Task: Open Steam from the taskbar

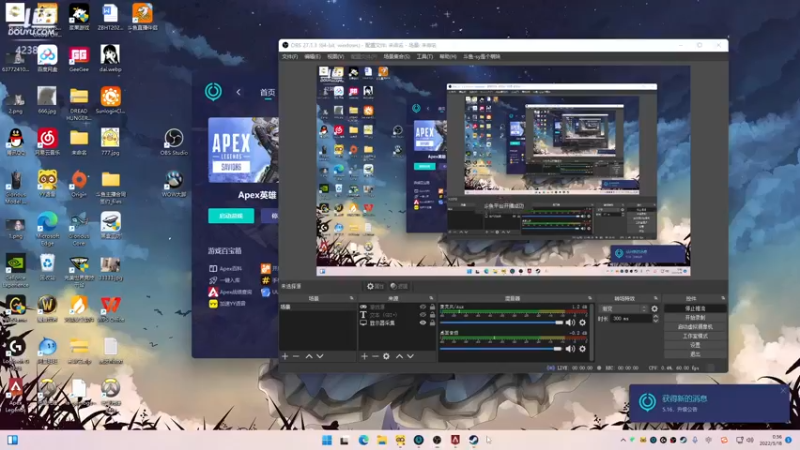Action: click(x=473, y=440)
